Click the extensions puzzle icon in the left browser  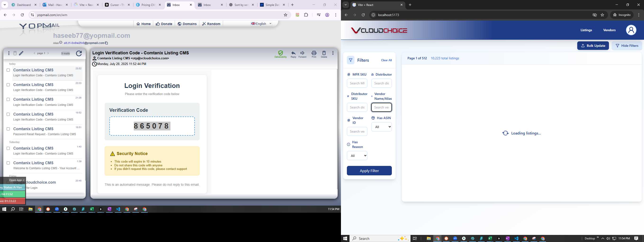point(306,15)
